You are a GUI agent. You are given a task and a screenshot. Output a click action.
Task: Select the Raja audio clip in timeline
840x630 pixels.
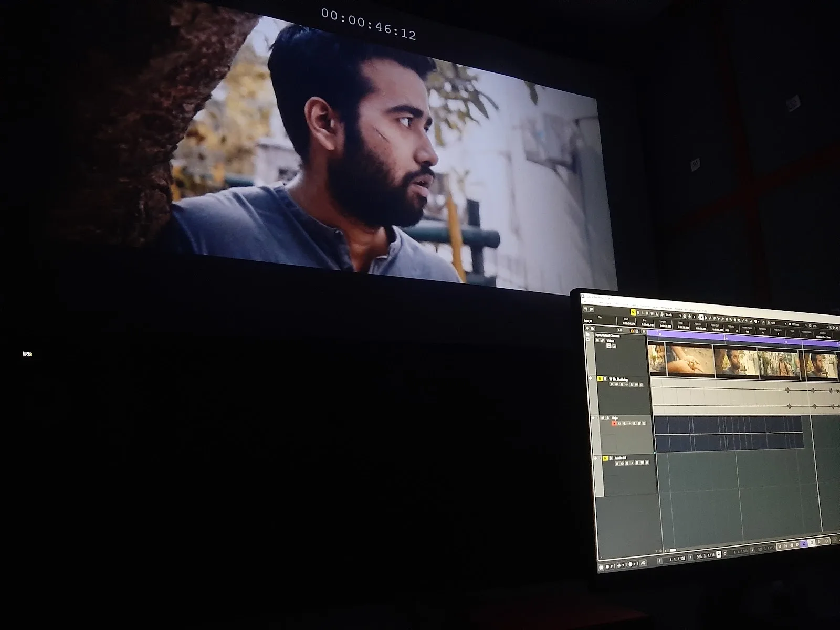[x=730, y=433]
